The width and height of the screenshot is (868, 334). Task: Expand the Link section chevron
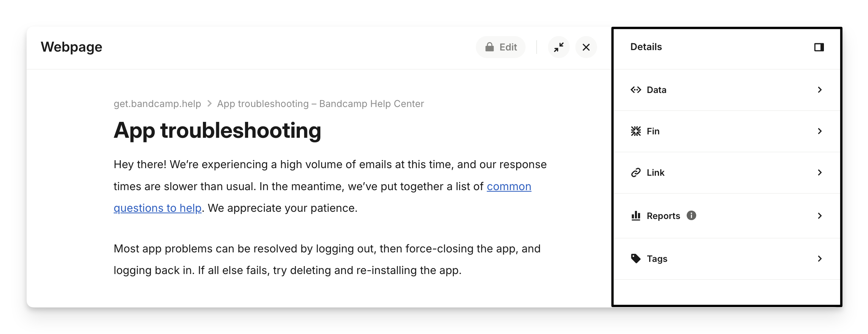point(820,173)
